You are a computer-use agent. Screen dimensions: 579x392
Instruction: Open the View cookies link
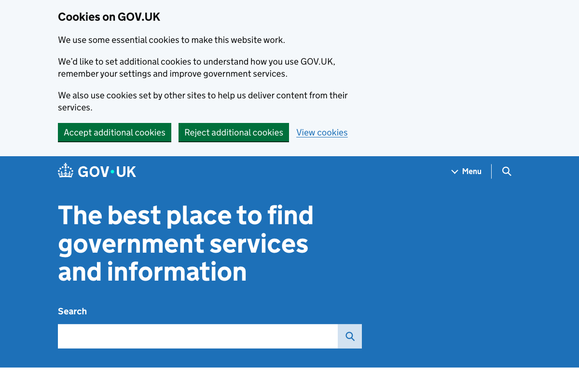coord(322,132)
